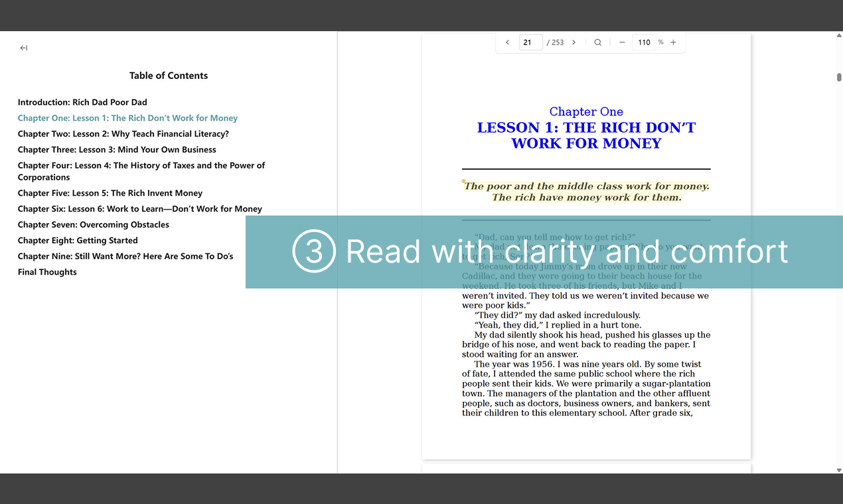Jump to Chapter Two: Why Teach Financial Literacy?

click(x=123, y=134)
